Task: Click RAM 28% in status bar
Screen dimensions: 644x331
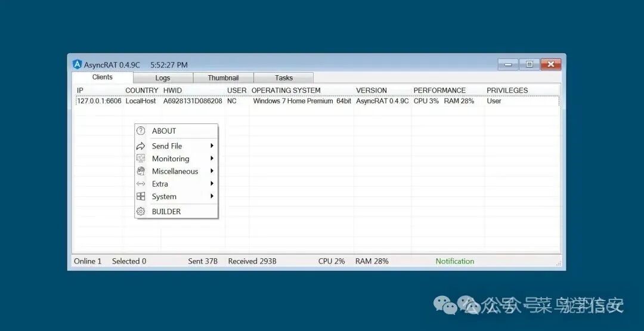Action: click(371, 261)
